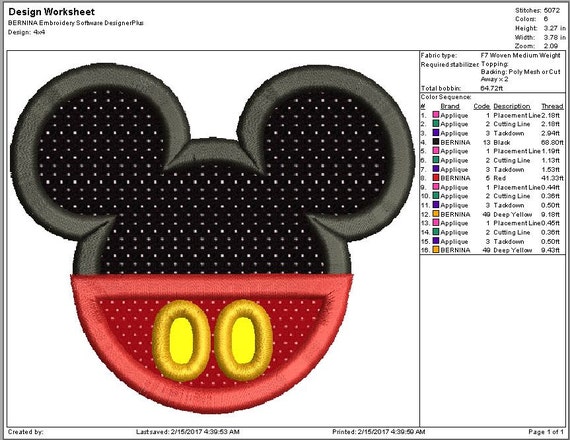Click the '64.72ft' bobbin value

pos(491,88)
